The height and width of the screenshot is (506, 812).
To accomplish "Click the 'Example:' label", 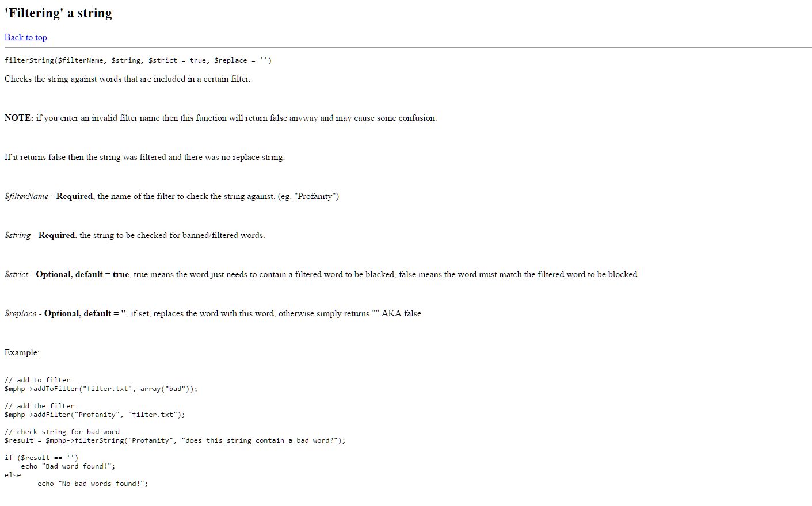I will pos(22,352).
